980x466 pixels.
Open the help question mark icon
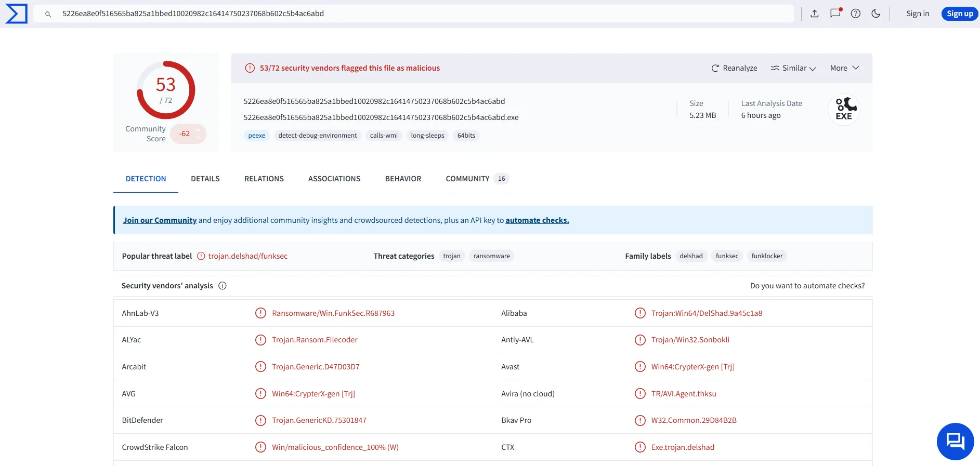point(856,14)
